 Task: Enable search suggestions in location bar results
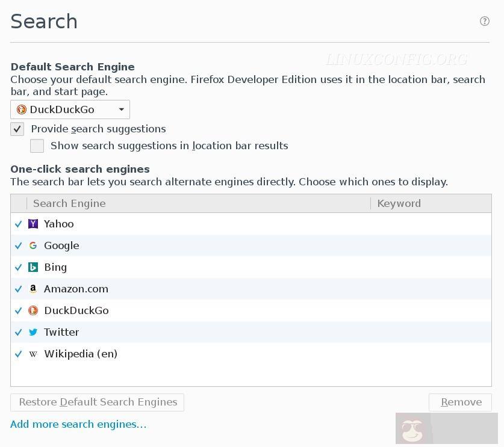coord(37,146)
